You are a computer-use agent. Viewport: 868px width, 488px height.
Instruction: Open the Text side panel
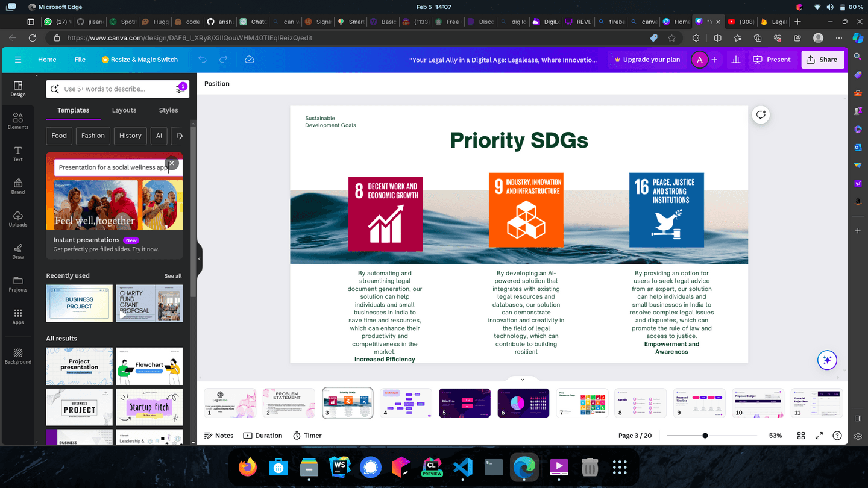[18, 154]
